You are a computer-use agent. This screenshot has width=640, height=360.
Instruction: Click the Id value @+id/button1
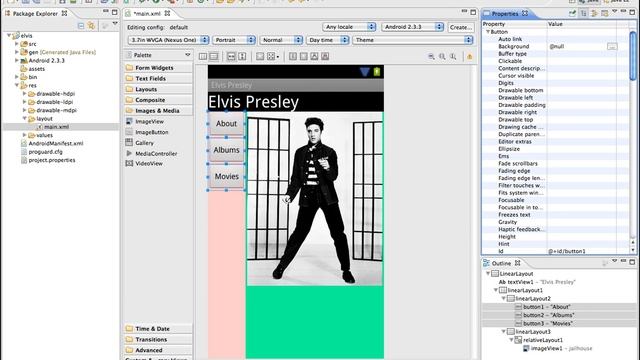[x=567, y=251]
